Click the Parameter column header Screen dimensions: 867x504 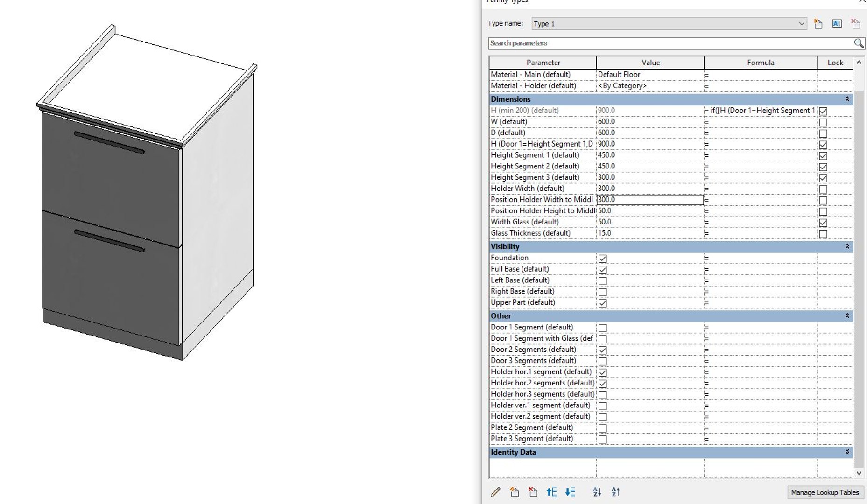(x=543, y=63)
